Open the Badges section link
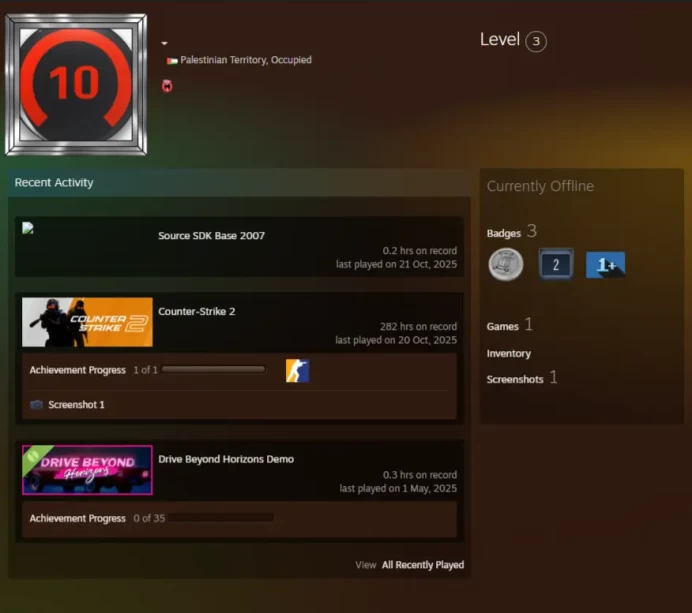 504,233
